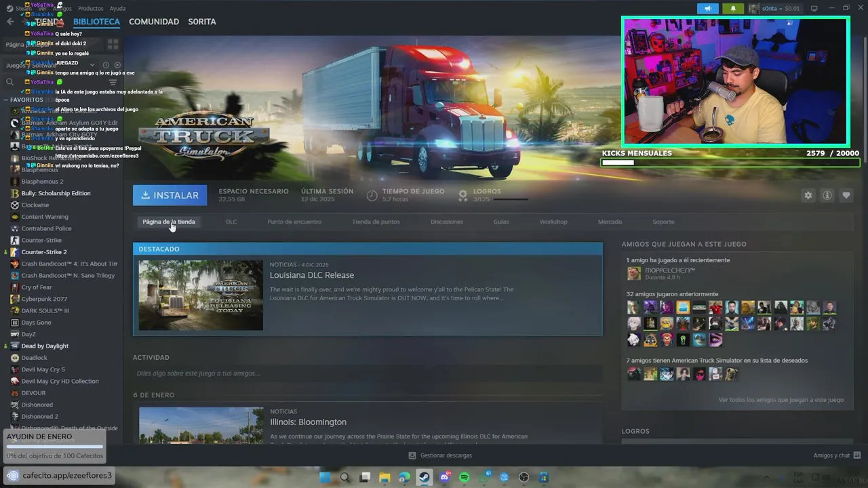868x488 pixels.
Task: Go back with the navigation arrow
Action: click(x=10, y=22)
